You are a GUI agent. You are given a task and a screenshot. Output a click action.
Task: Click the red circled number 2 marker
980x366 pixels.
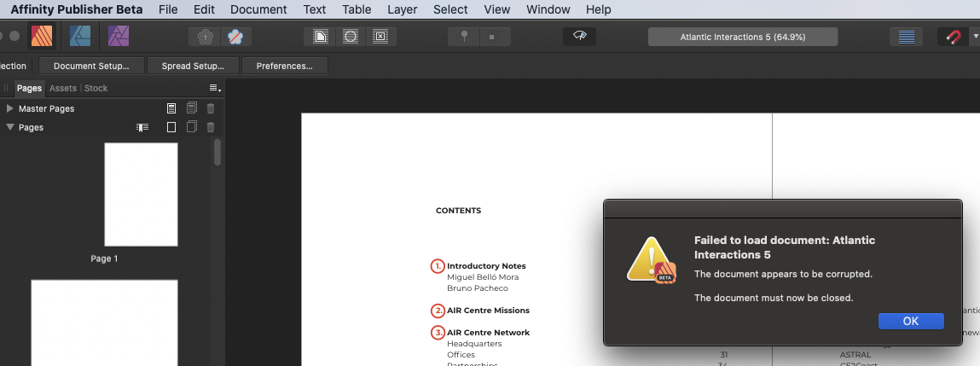click(x=438, y=311)
